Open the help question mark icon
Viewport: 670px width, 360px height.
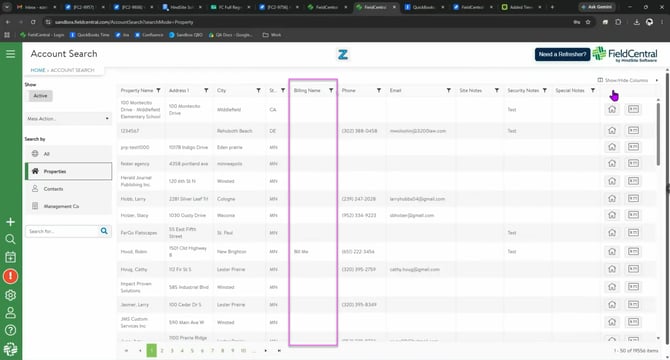[x=10, y=330]
